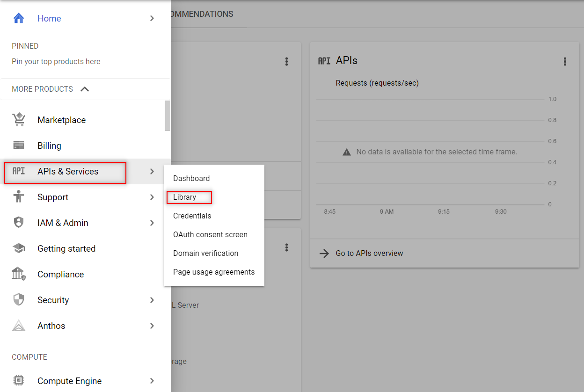The width and height of the screenshot is (584, 392).
Task: Click the Home house icon
Action: tap(19, 18)
